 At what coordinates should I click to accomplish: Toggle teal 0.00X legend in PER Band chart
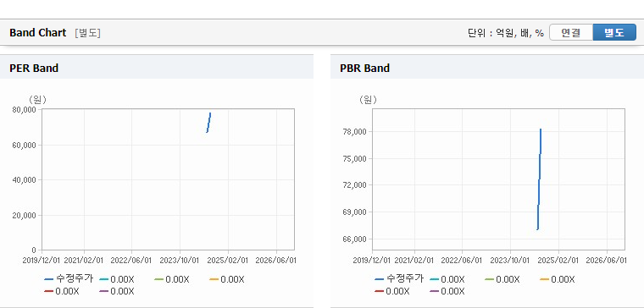click(117, 279)
